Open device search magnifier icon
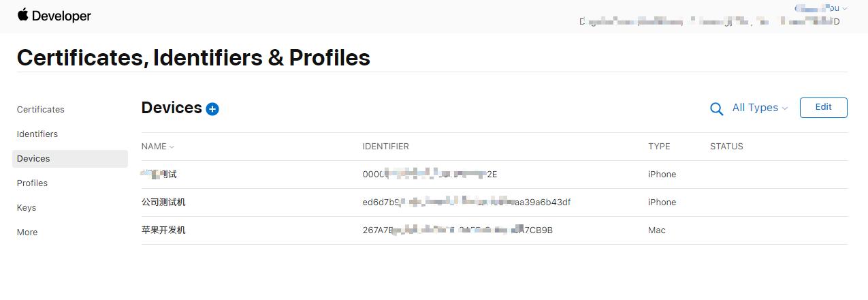The image size is (868, 300). [x=716, y=109]
